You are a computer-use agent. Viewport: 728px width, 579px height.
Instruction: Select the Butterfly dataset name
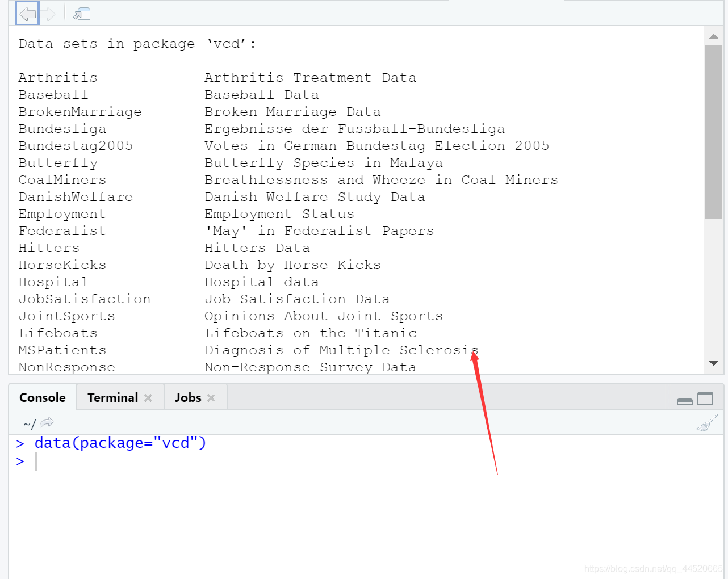[58, 163]
